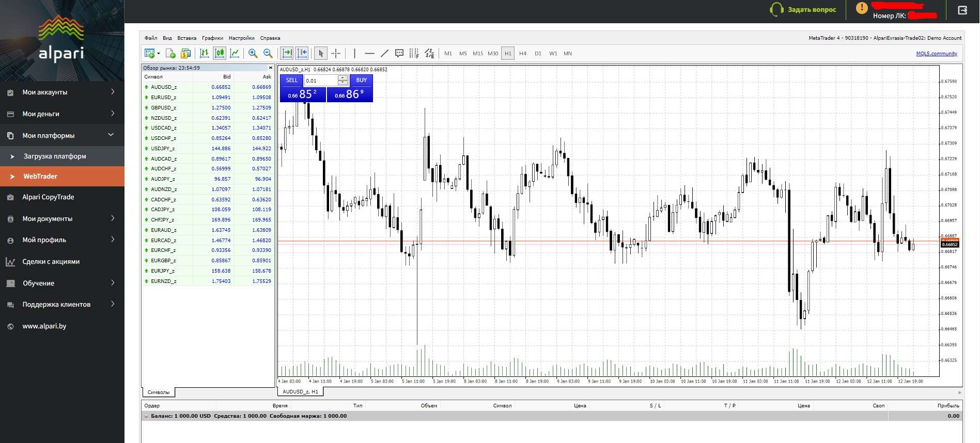The height and width of the screenshot is (443, 980).
Task: Switch timeframe to MN
Action: pos(568,54)
